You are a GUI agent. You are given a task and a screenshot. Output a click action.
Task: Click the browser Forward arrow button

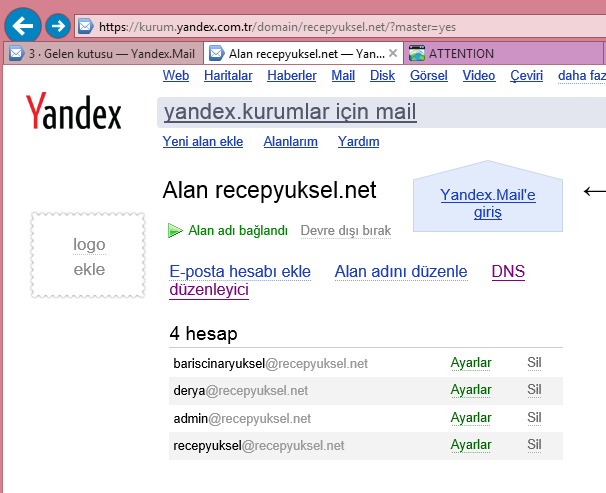(58, 26)
